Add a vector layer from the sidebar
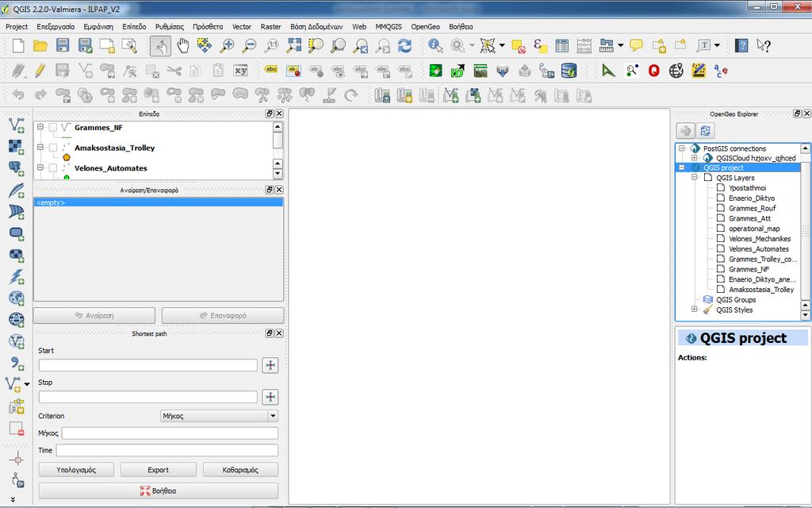The image size is (812, 508). 16,125
